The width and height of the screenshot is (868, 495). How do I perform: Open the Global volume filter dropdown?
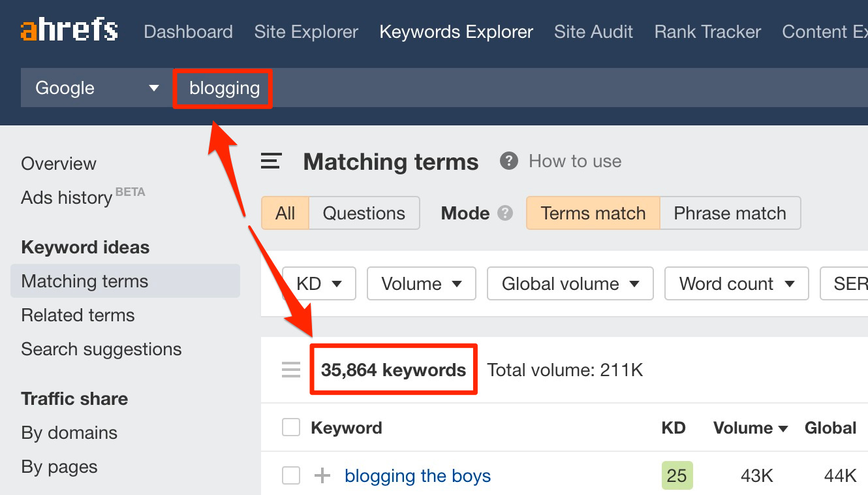click(x=570, y=283)
